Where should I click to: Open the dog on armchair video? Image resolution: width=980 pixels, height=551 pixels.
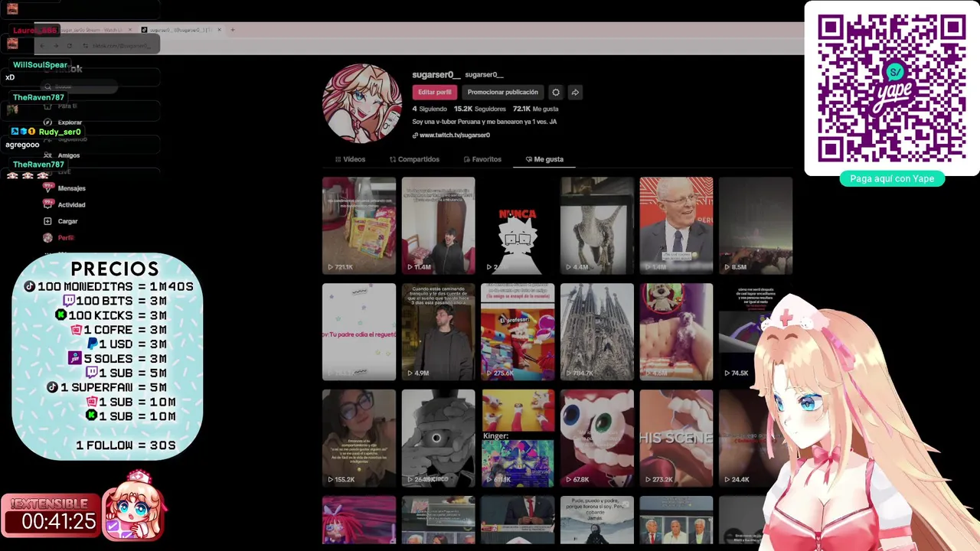677,332
